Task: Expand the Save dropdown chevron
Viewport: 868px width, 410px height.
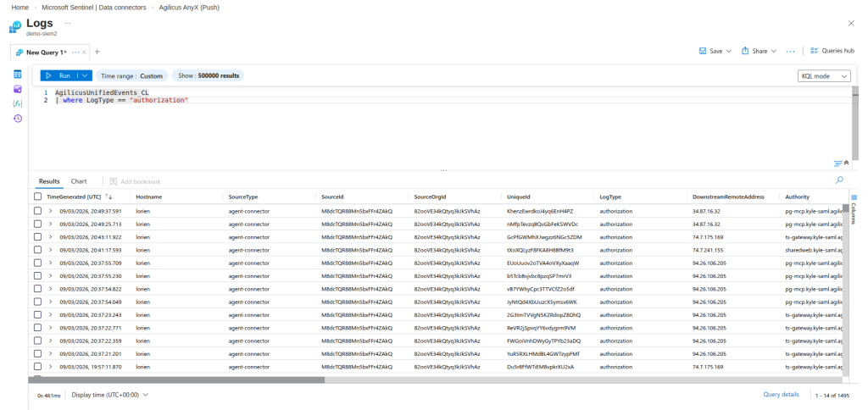Action: point(728,51)
